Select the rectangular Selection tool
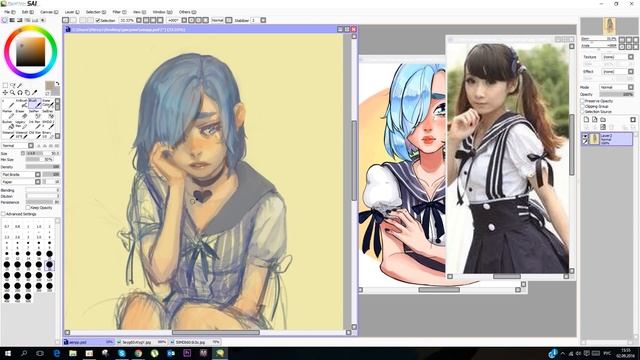Screen dimensions: 640x360 point(5,85)
